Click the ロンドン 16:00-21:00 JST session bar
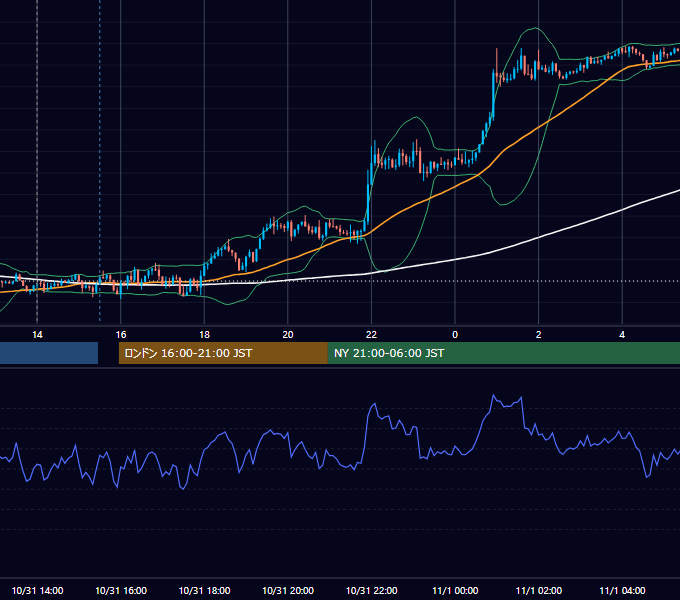 223,353
